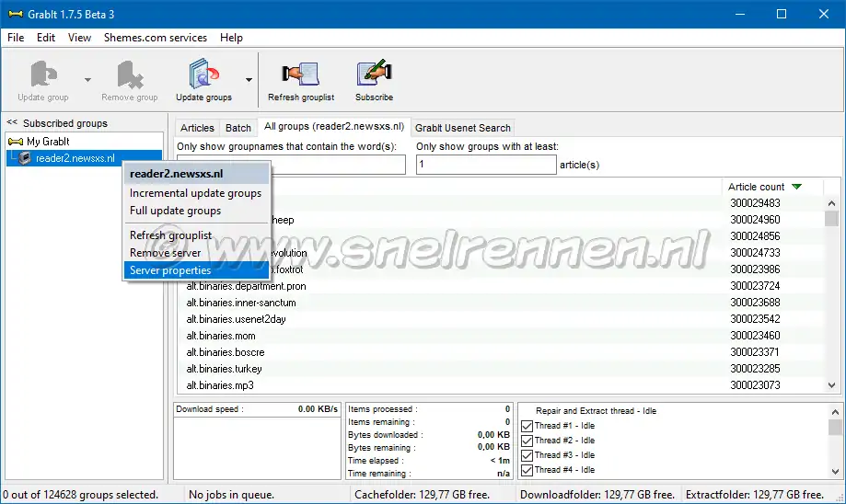The width and height of the screenshot is (846, 504).
Task: Choose Remove server in context menu
Action: 196,252
